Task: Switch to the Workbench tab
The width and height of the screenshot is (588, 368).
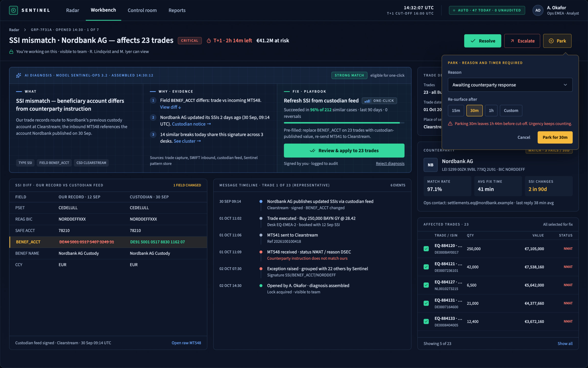Action: pos(103,10)
